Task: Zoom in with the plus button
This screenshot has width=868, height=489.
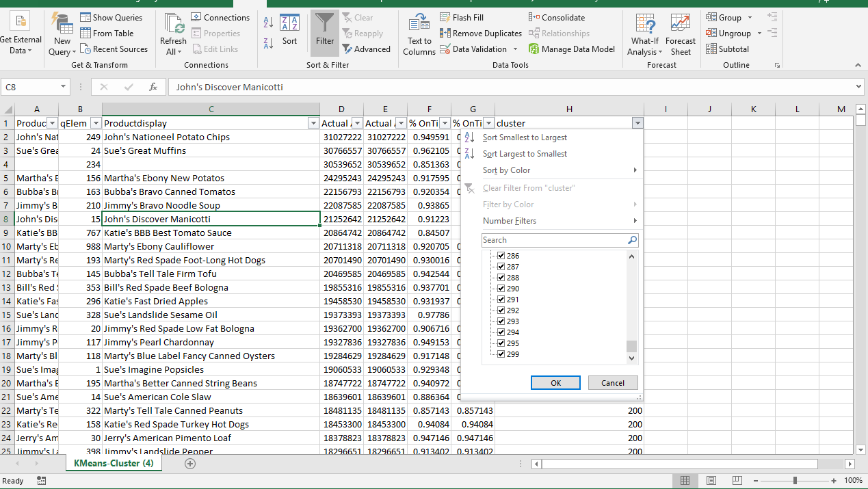Action: [834, 481]
